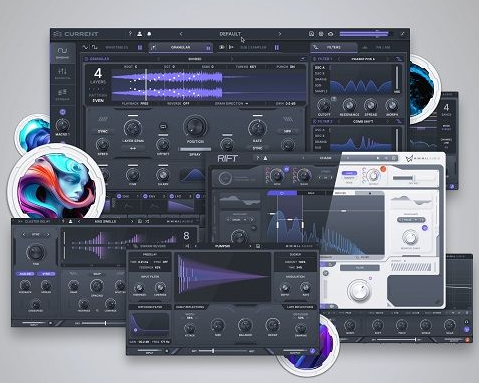Go to next preset in Swarm Reverb

pyautogui.click(x=250, y=246)
